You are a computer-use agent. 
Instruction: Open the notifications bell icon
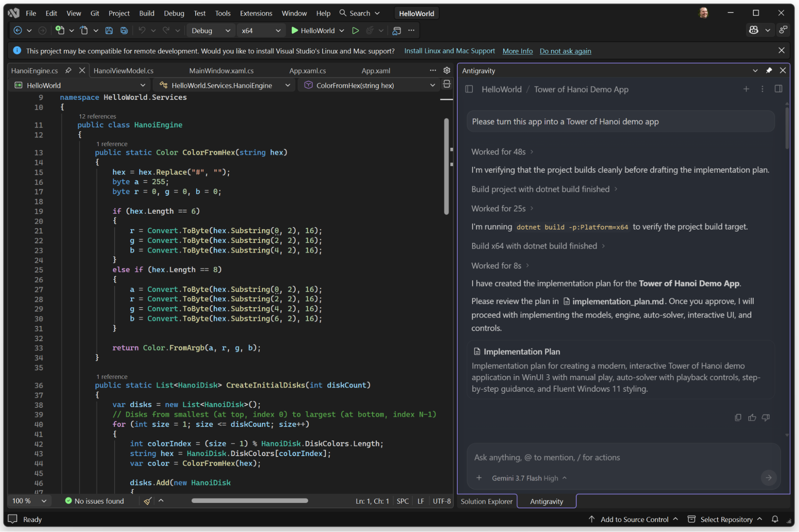pyautogui.click(x=775, y=519)
